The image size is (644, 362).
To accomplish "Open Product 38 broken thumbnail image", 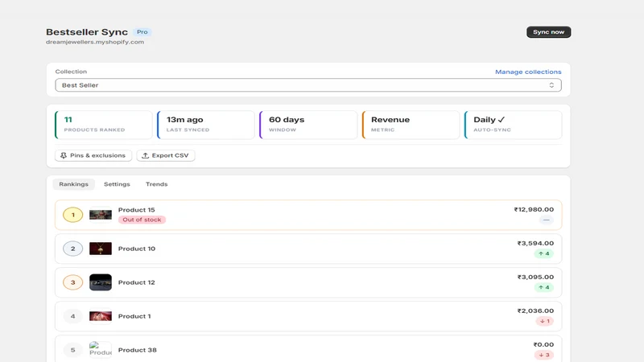I will tap(101, 350).
